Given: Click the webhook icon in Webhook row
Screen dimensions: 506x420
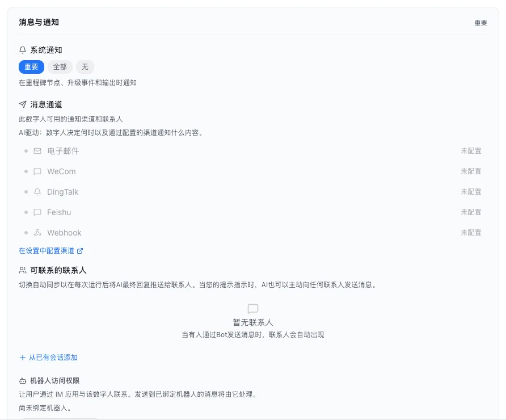Looking at the screenshot, I should click(x=37, y=233).
